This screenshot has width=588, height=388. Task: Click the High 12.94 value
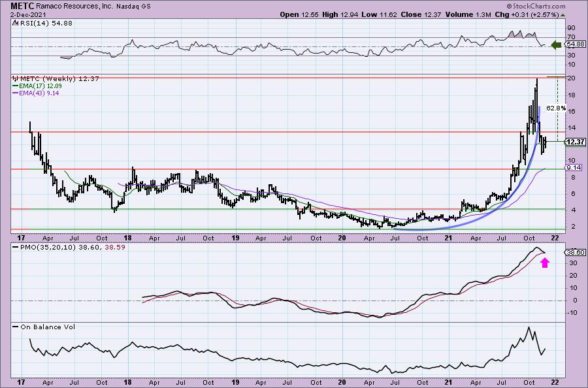[x=340, y=15]
